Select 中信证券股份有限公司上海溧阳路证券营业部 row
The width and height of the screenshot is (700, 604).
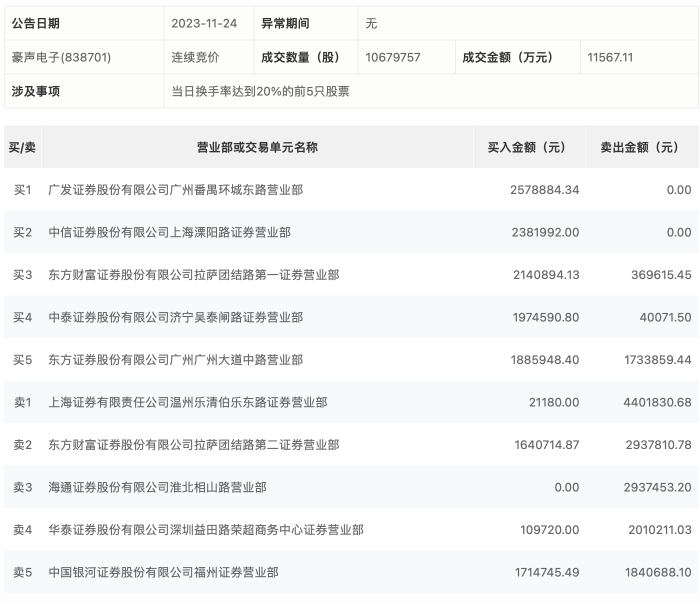(351, 232)
